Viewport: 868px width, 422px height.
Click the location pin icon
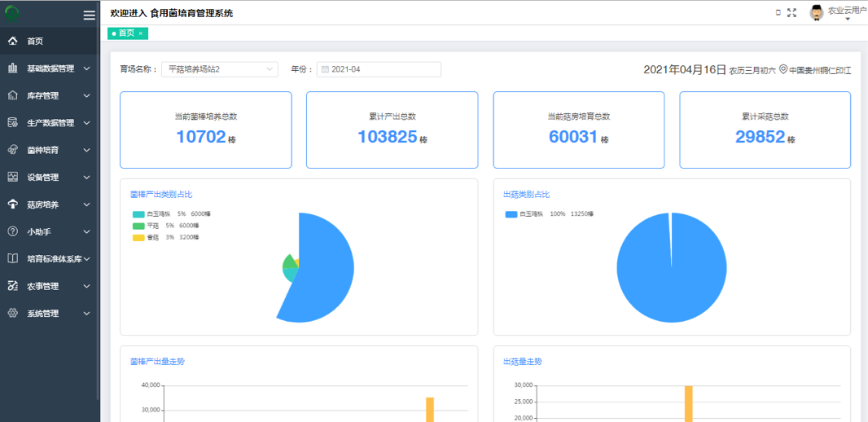783,70
